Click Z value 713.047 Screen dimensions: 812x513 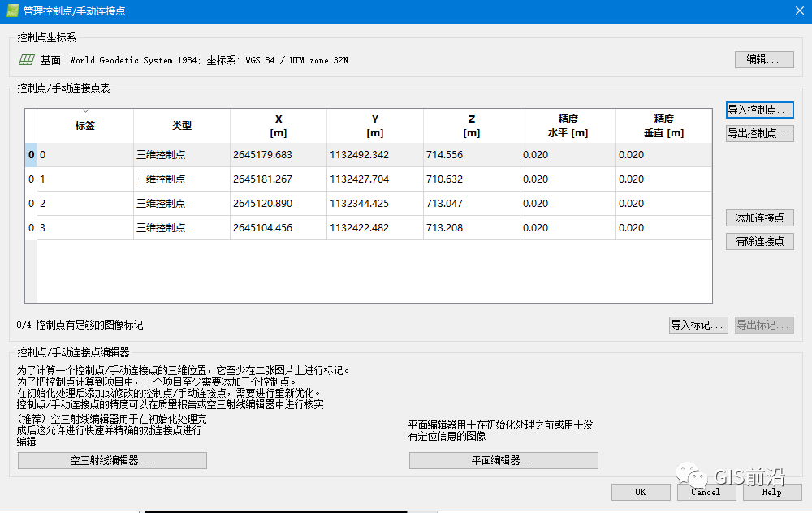pos(471,204)
